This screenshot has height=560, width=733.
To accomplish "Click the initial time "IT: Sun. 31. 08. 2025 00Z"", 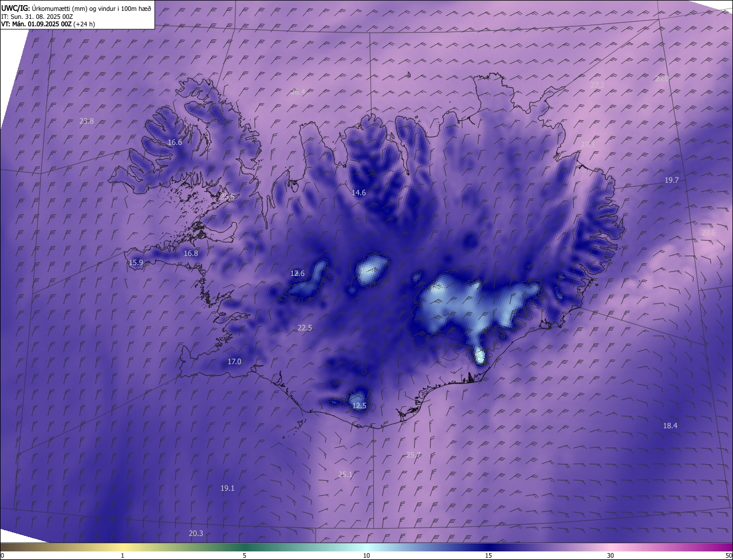I will coord(37,16).
